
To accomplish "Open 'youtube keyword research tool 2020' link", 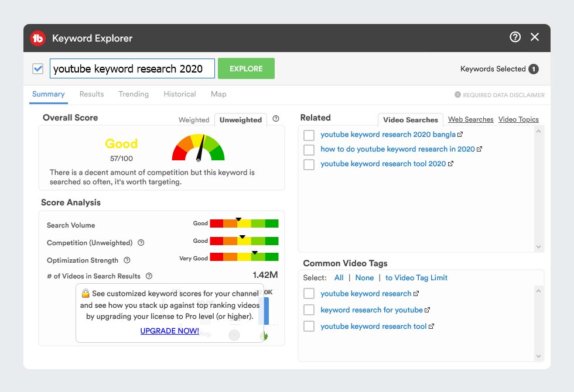I will [383, 164].
